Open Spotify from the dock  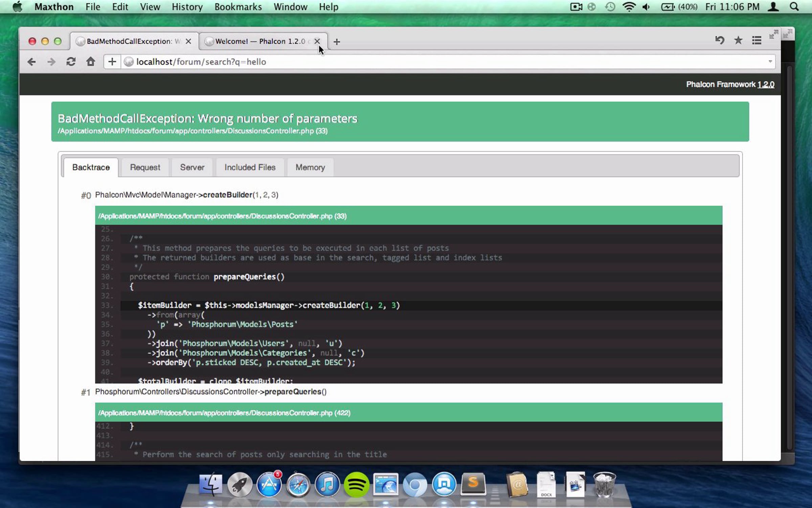tap(356, 485)
